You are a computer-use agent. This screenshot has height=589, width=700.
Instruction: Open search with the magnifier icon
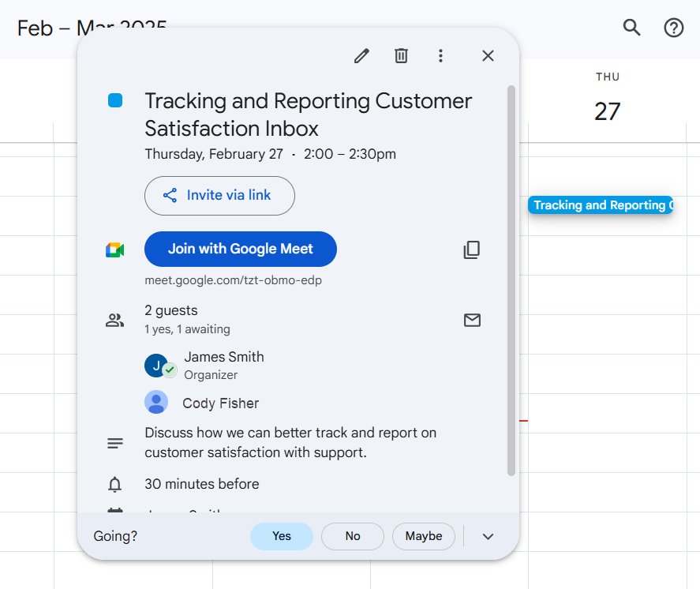coord(631,27)
